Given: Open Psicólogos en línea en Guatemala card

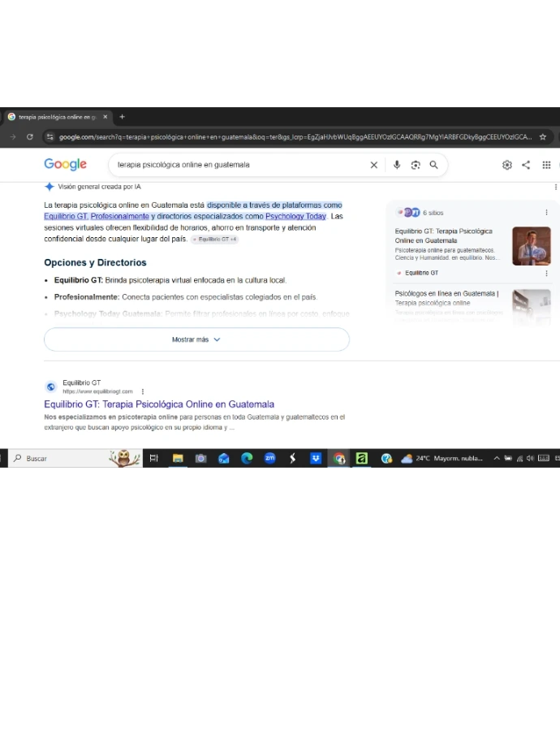Looking at the screenshot, I should click(x=446, y=298).
